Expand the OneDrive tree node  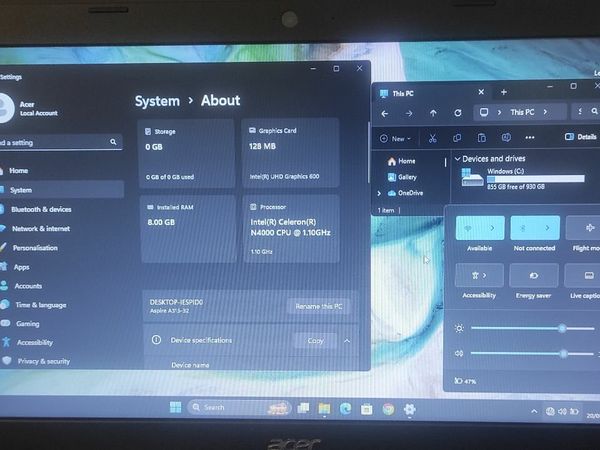click(x=379, y=193)
